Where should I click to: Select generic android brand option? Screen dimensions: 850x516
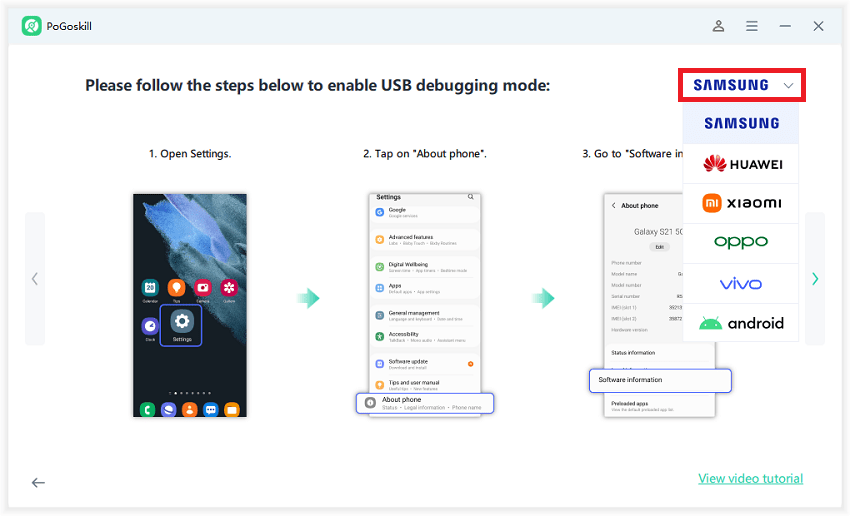(x=741, y=323)
